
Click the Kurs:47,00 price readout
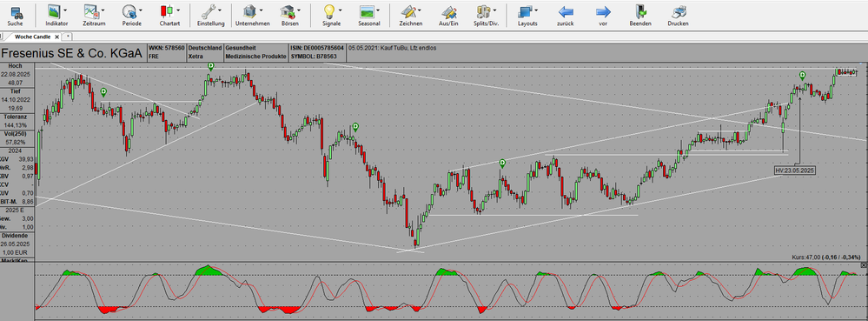827,257
